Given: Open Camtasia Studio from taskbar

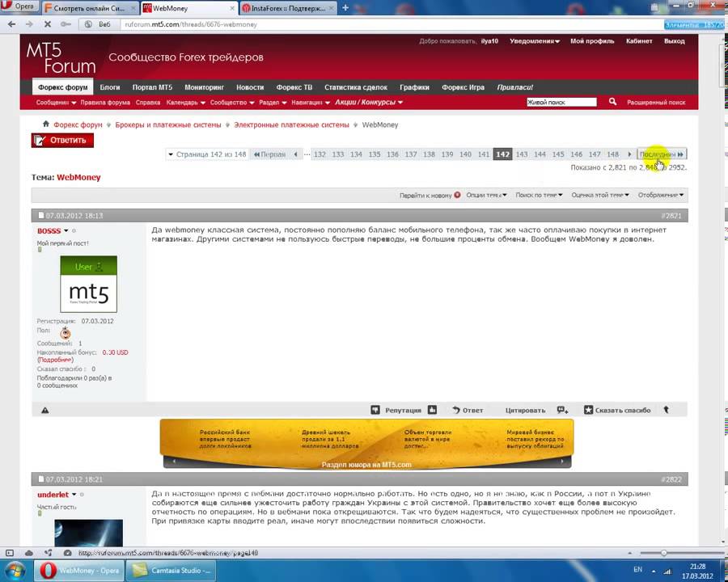Looking at the screenshot, I should click(171, 571).
